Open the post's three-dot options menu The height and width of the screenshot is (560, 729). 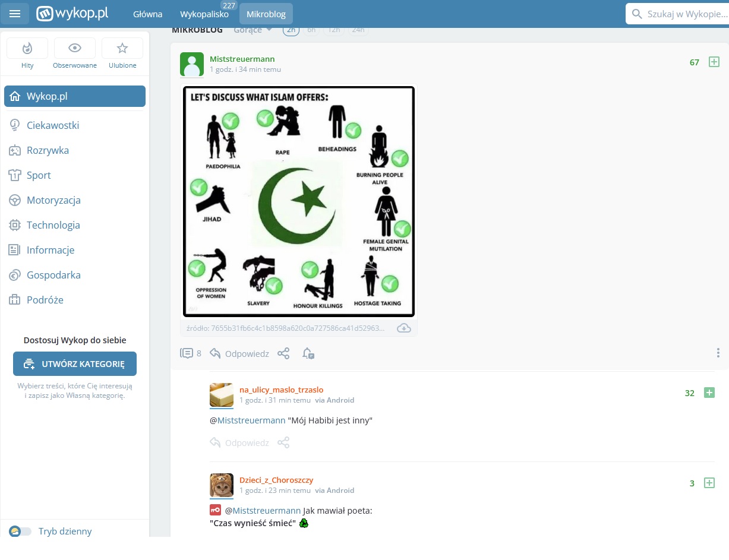[718, 353]
